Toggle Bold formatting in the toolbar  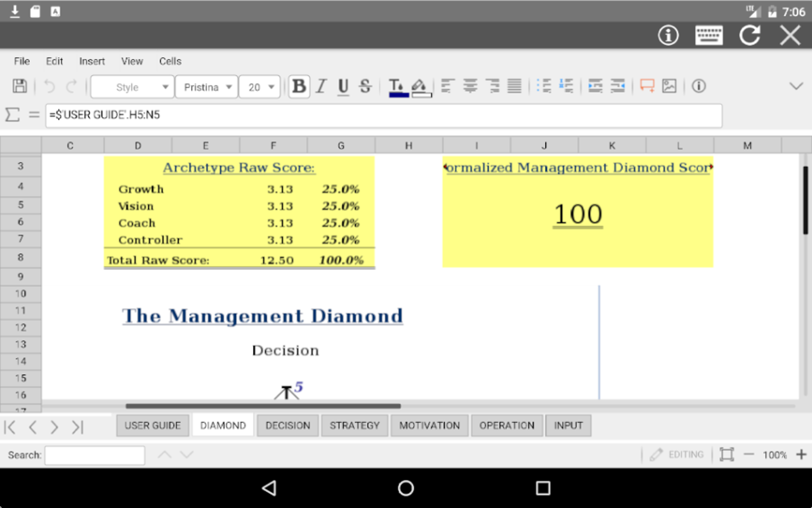299,86
